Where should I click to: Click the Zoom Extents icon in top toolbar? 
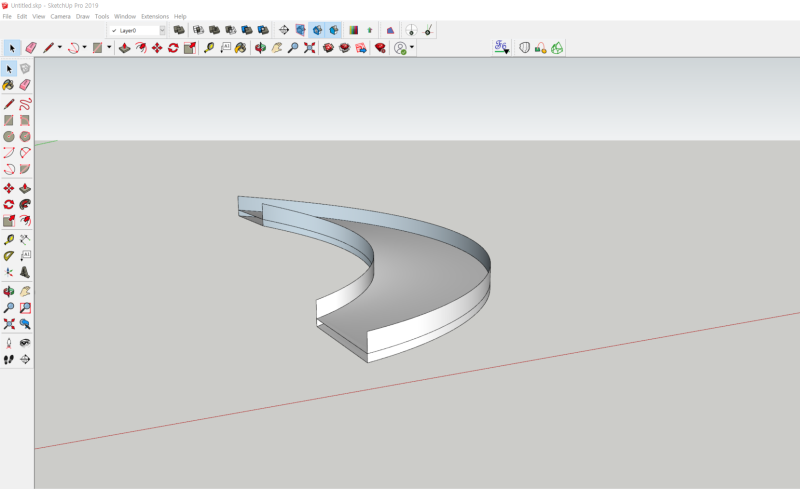point(309,47)
